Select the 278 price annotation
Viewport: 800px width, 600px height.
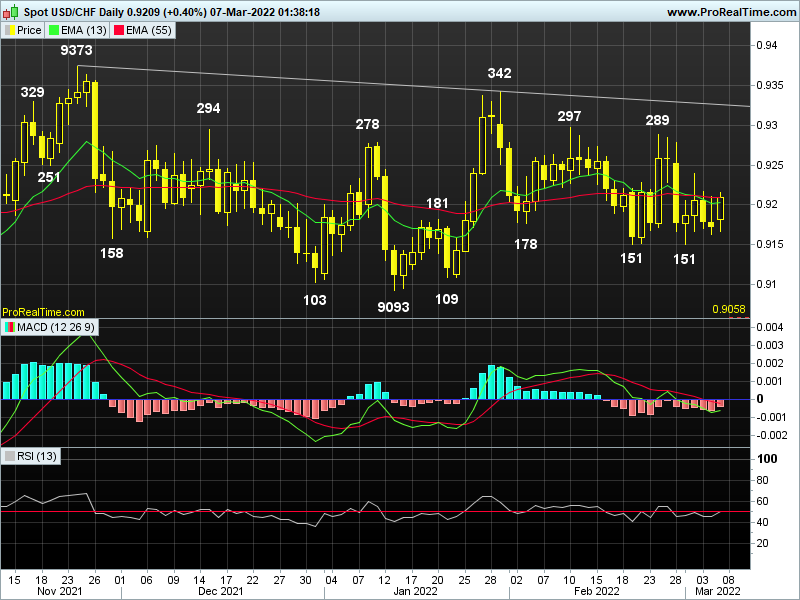(367, 124)
